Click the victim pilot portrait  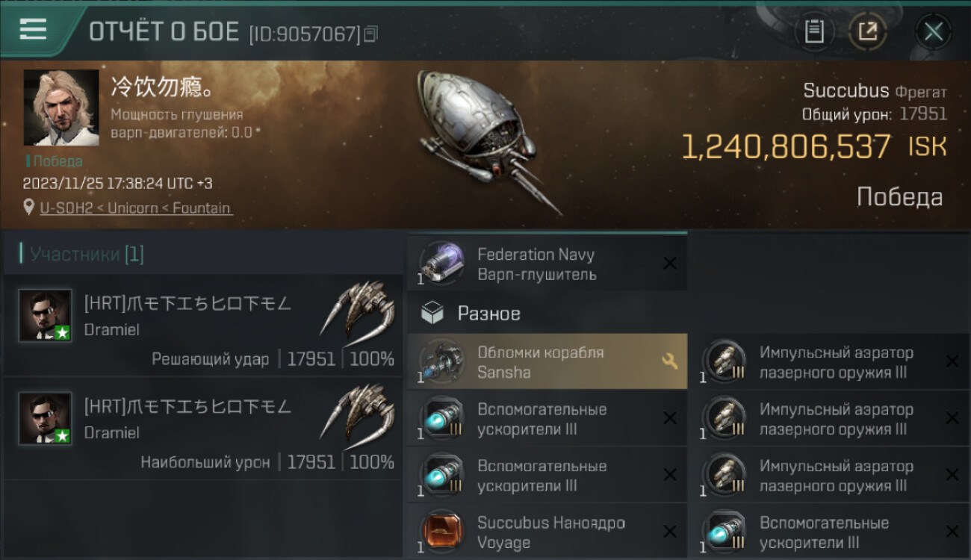[x=61, y=108]
